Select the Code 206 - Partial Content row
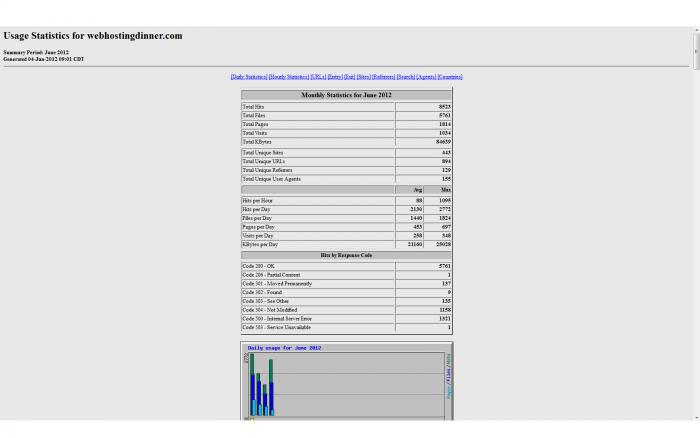The height and width of the screenshot is (438, 700). coord(346,275)
